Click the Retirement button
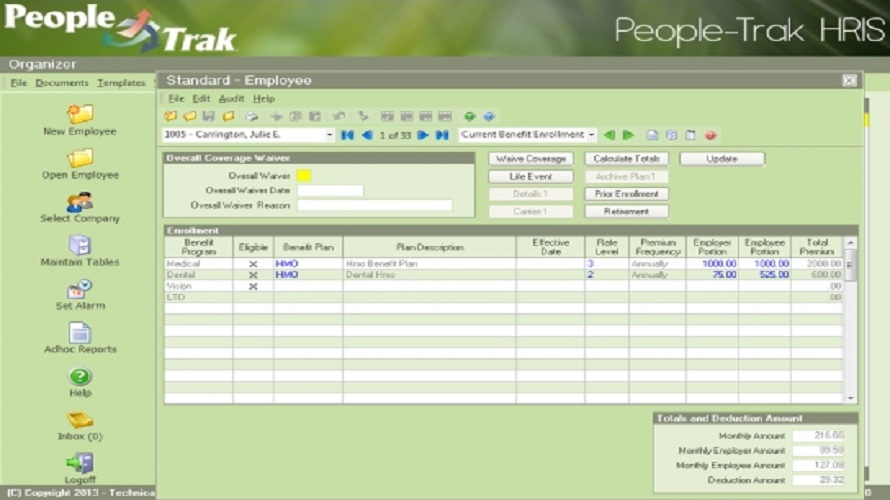Image resolution: width=890 pixels, height=500 pixels. click(627, 212)
